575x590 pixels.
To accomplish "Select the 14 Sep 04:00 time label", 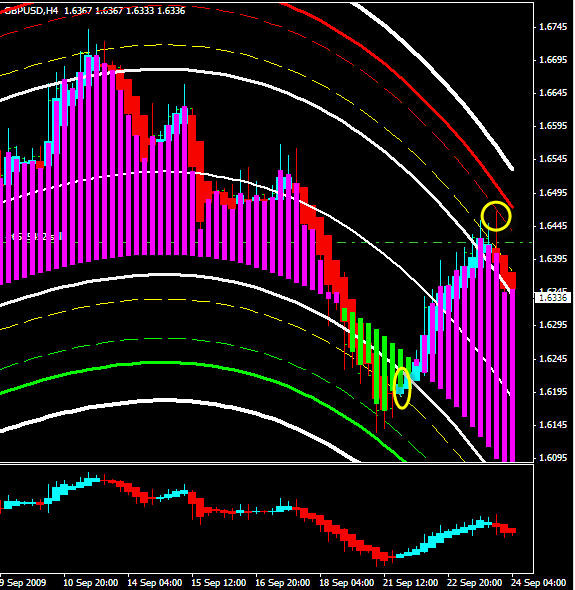I will [155, 582].
